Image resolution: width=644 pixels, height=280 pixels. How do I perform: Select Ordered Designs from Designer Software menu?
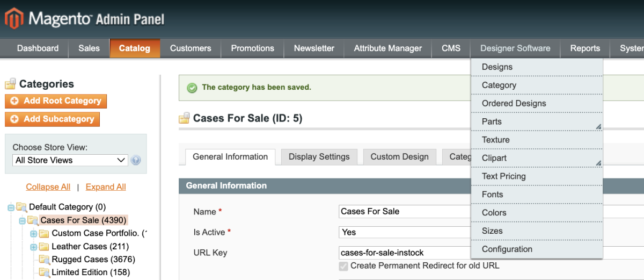coord(514,103)
